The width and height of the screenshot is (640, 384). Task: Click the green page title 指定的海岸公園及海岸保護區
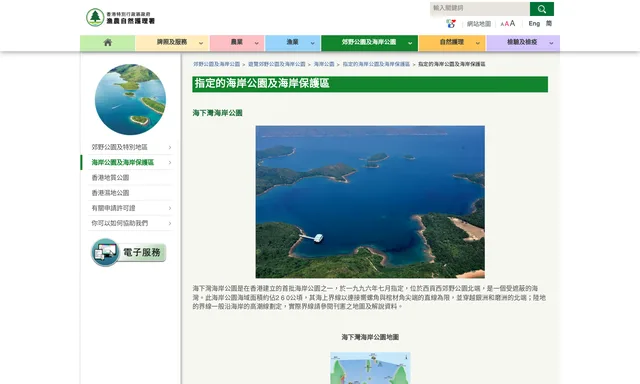(x=262, y=84)
